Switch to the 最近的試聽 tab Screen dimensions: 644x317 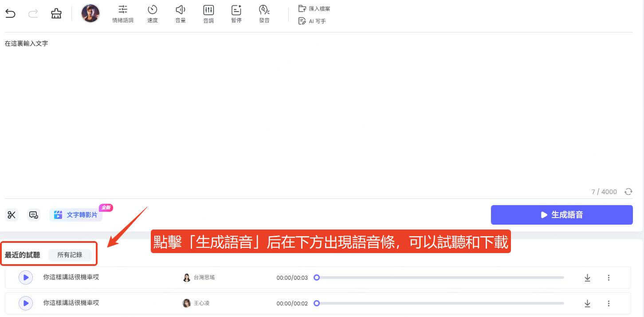coord(23,255)
